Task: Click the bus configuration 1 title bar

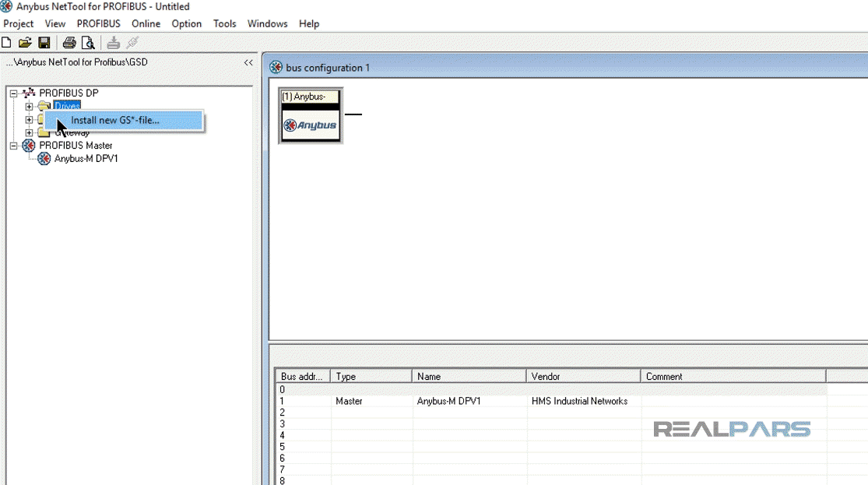Action: click(568, 67)
